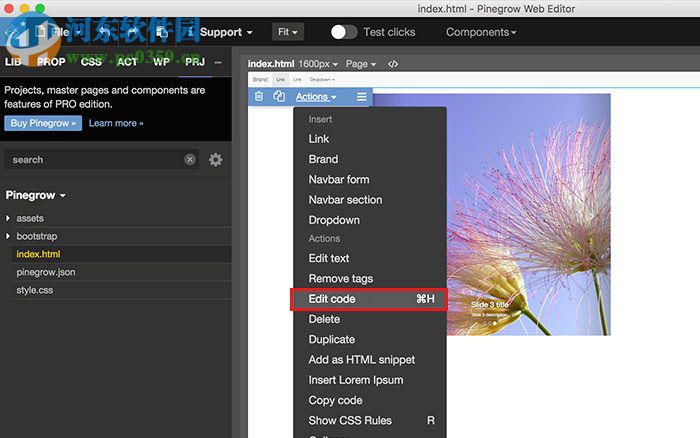Switch to the PROP tab
This screenshot has height=438, width=700.
pyautogui.click(x=51, y=62)
